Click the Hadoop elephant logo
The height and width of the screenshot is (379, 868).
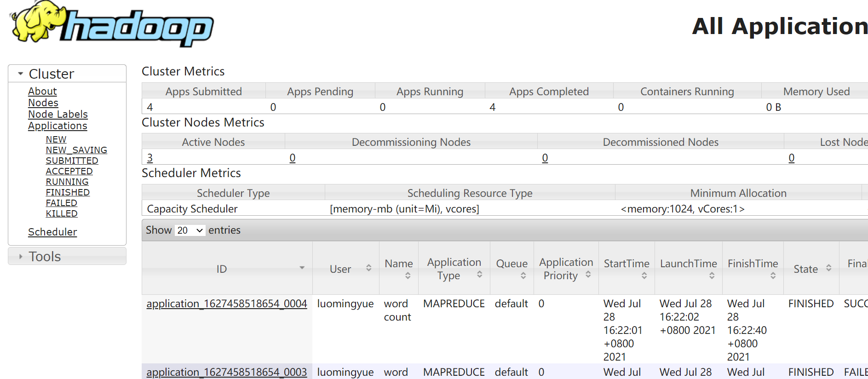pos(111,23)
